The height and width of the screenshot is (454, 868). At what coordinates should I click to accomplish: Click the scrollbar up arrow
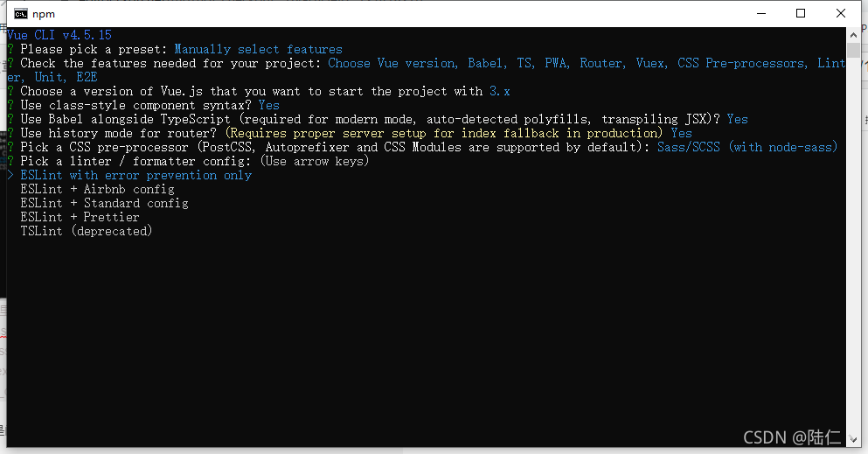point(853,35)
